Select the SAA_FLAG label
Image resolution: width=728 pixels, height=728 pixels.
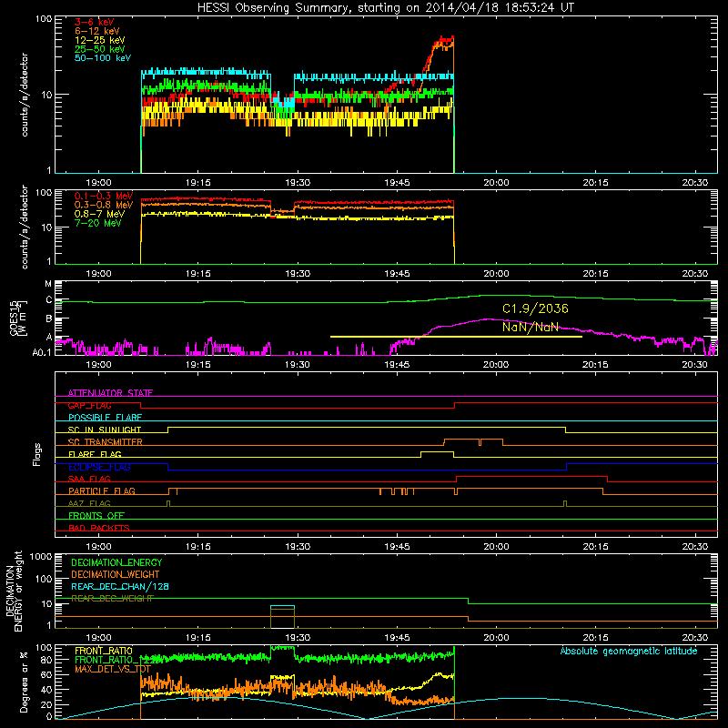(x=89, y=479)
